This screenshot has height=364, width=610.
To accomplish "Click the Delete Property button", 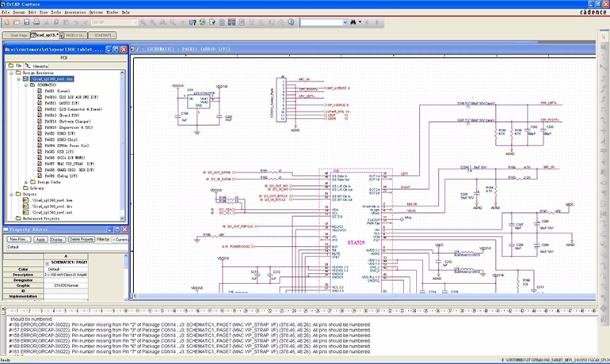I will (82, 239).
